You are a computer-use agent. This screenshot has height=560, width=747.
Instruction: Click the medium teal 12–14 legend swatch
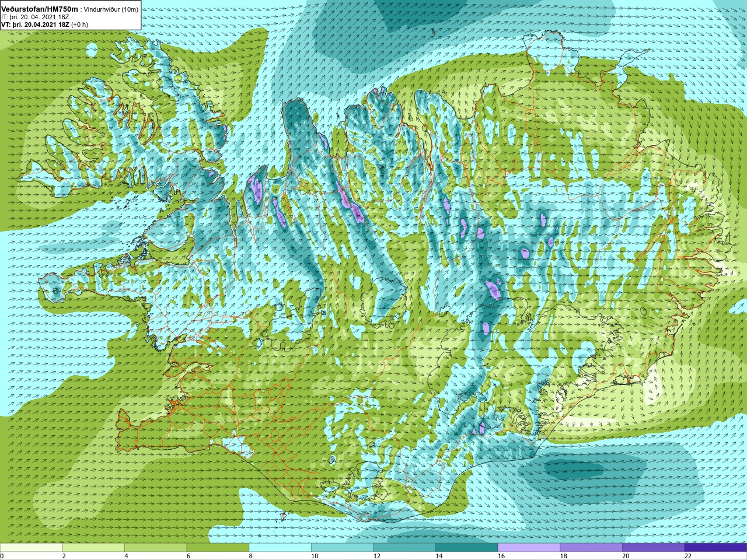pyautogui.click(x=404, y=548)
